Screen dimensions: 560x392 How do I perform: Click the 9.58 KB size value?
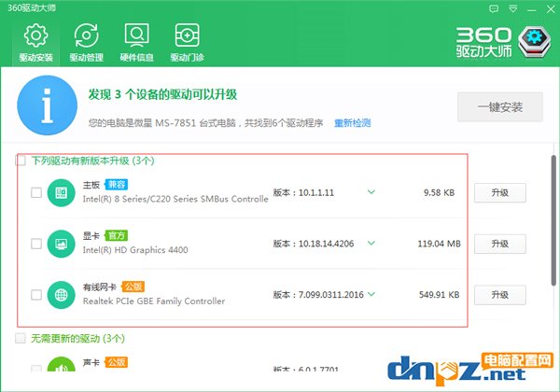point(439,193)
